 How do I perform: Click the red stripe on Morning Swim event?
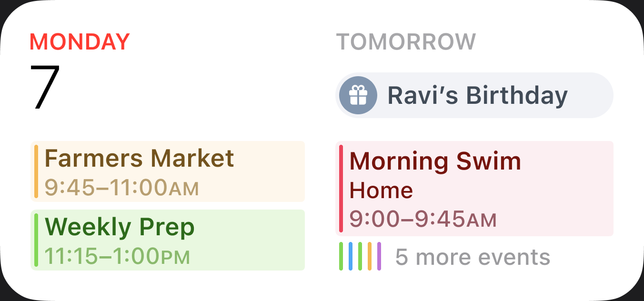pyautogui.click(x=341, y=189)
